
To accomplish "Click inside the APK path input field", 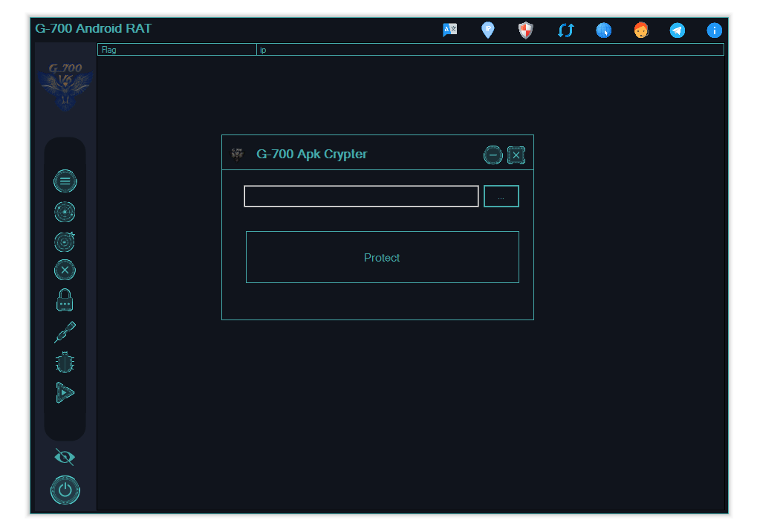I will pos(360,195).
